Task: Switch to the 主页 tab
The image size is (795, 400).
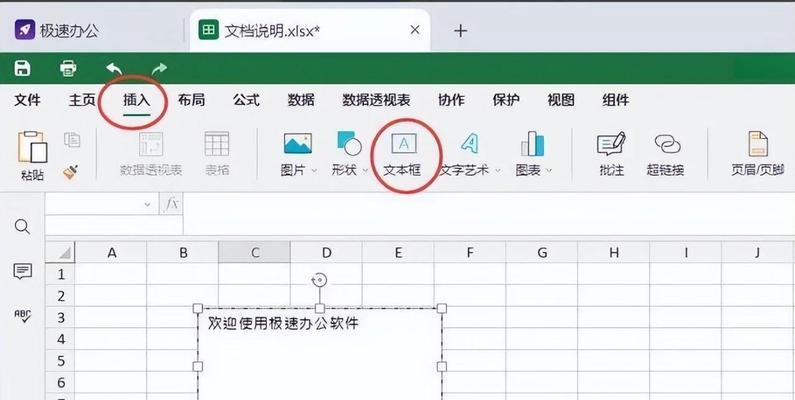Action: tap(82, 100)
